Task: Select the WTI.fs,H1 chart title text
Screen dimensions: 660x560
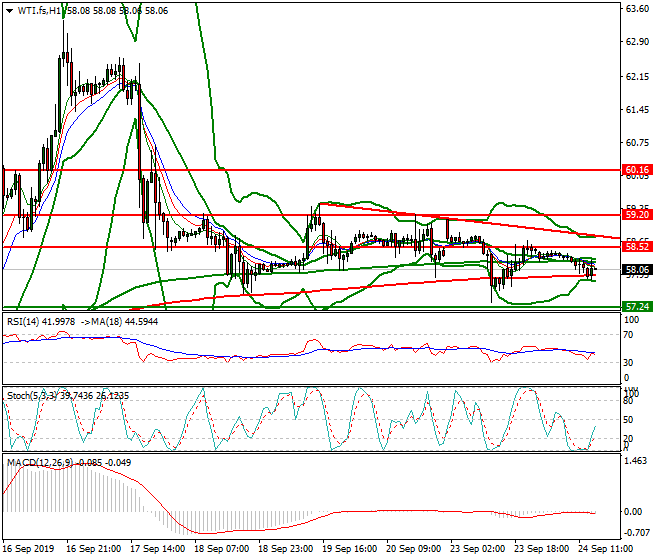Action: point(39,11)
